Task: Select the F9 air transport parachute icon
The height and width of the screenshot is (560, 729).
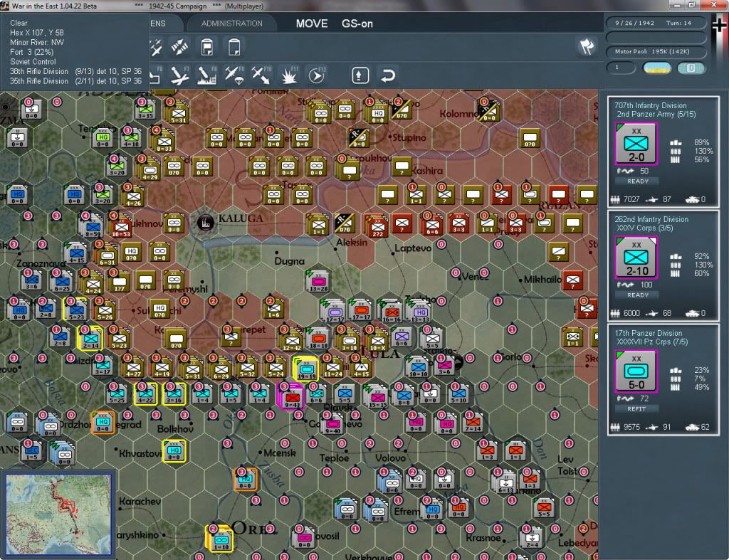Action: pyautogui.click(x=234, y=75)
